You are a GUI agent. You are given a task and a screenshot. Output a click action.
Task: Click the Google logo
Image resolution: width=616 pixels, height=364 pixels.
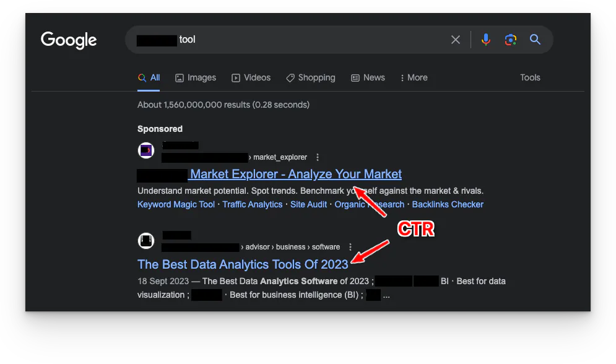[69, 40]
